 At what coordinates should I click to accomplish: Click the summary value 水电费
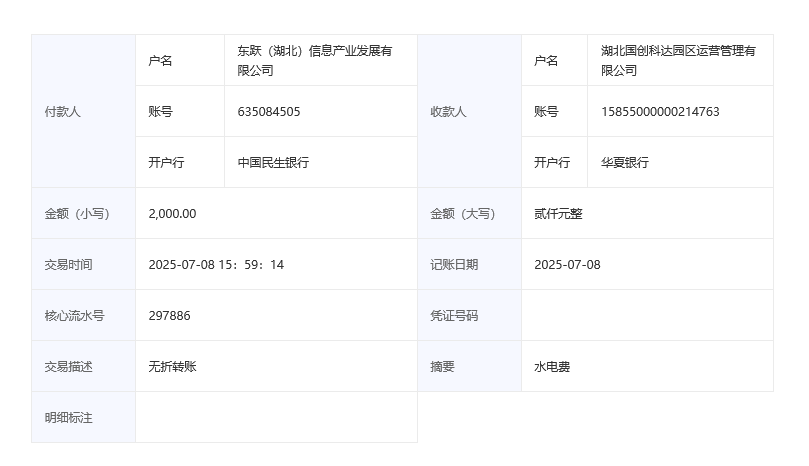coord(552,367)
